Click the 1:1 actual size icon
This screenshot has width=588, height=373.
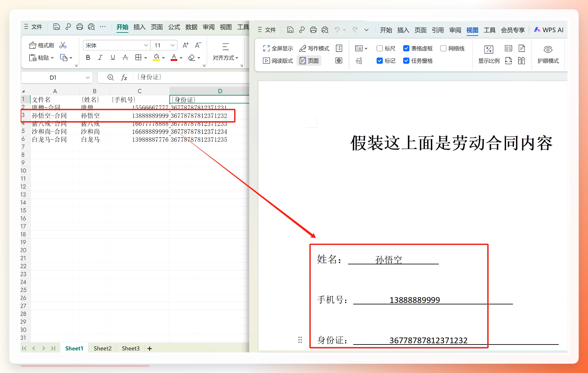click(x=508, y=48)
